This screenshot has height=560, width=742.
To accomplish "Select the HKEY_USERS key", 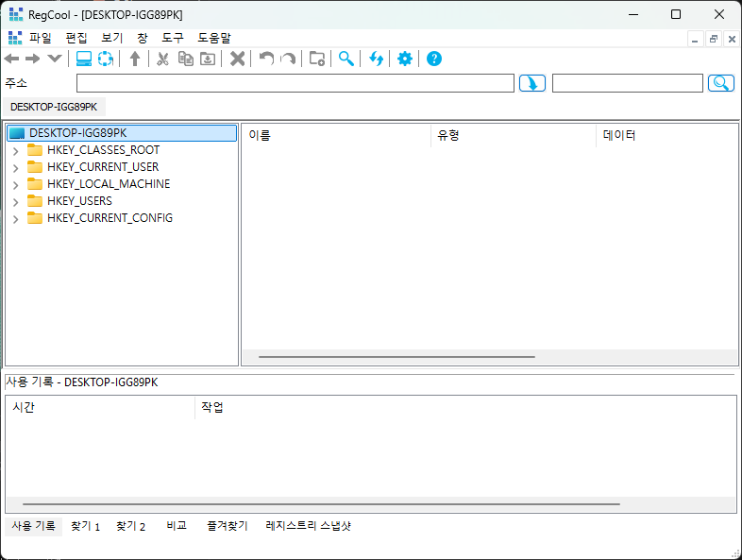I will click(79, 201).
